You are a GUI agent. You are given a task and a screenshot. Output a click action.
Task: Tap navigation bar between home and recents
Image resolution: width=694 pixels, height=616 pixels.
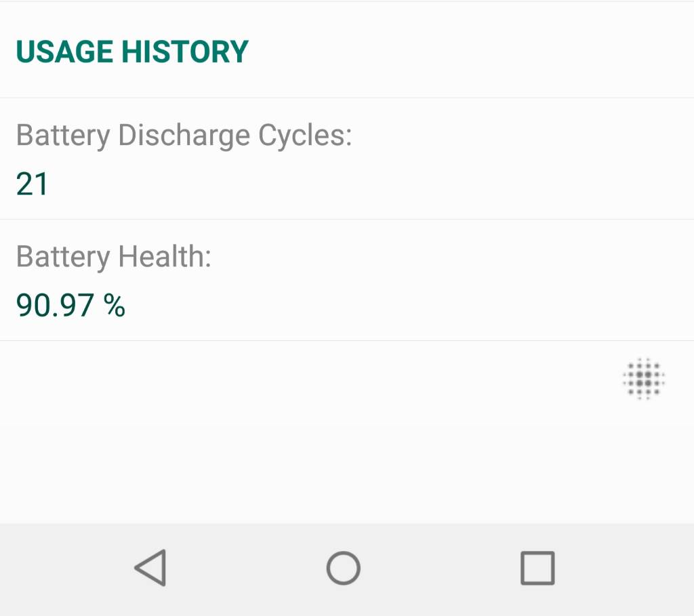[x=441, y=568]
